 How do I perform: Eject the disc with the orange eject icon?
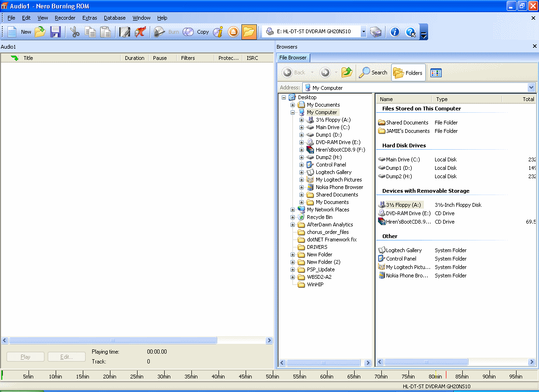coord(233,32)
